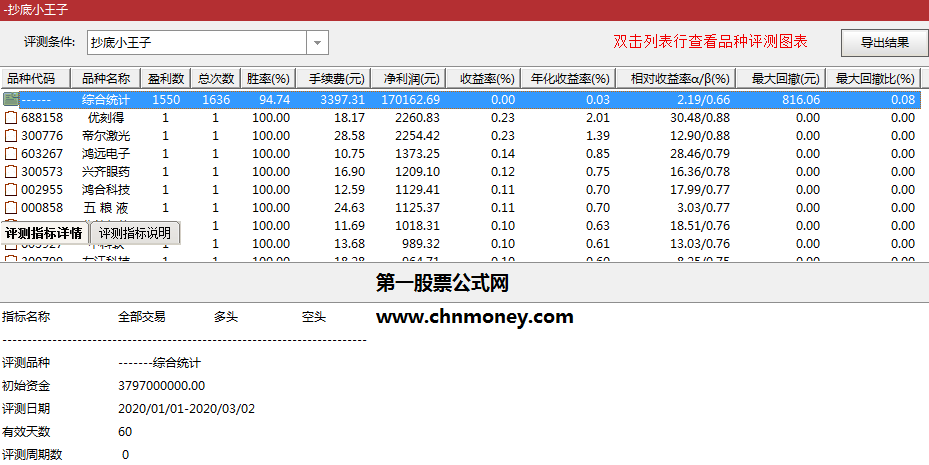This screenshot has height=465, width=929.
Task: Sort by 手续费(元) column header
Action: coord(334,78)
